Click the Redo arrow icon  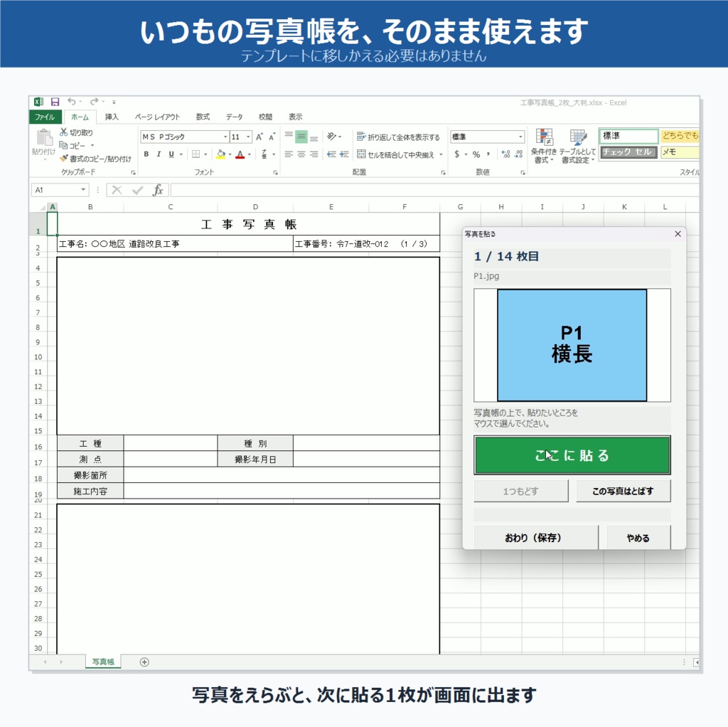click(95, 102)
